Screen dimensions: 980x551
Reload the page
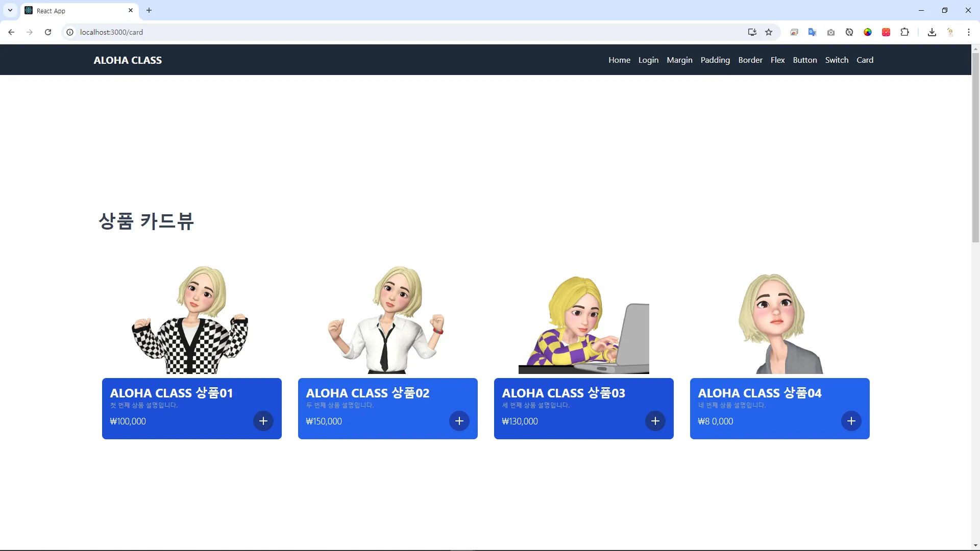[48, 32]
